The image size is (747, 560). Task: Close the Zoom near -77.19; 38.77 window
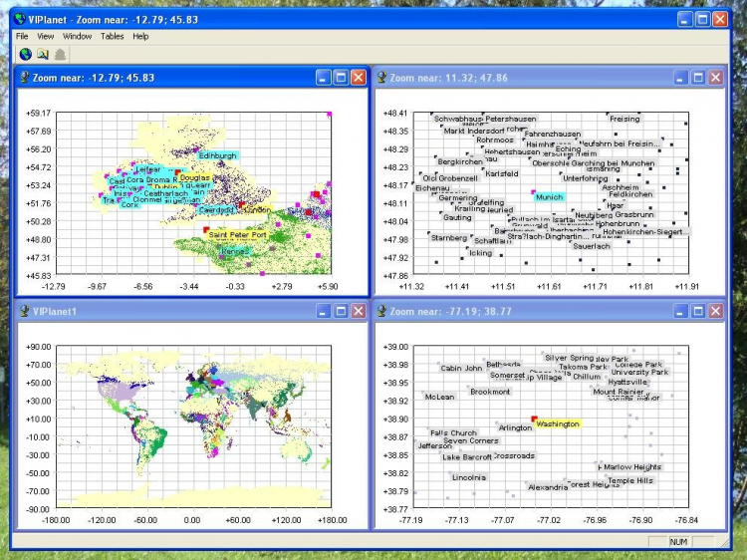(715, 311)
